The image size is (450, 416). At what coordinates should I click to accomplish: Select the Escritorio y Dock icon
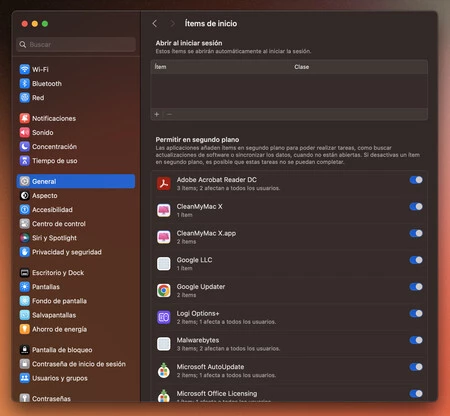tap(24, 273)
